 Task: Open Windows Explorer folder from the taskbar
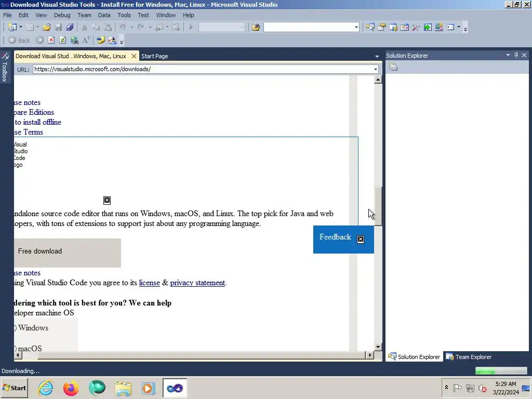click(x=123, y=388)
